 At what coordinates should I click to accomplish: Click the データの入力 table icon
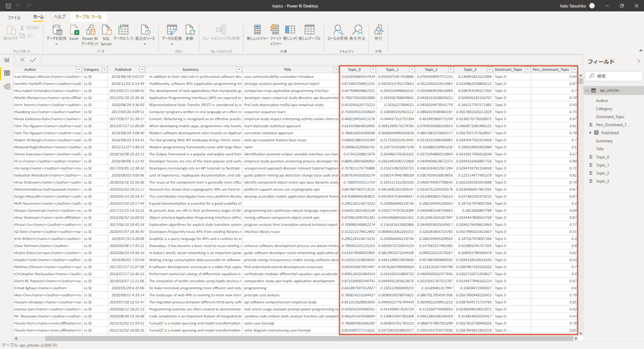tap(123, 30)
